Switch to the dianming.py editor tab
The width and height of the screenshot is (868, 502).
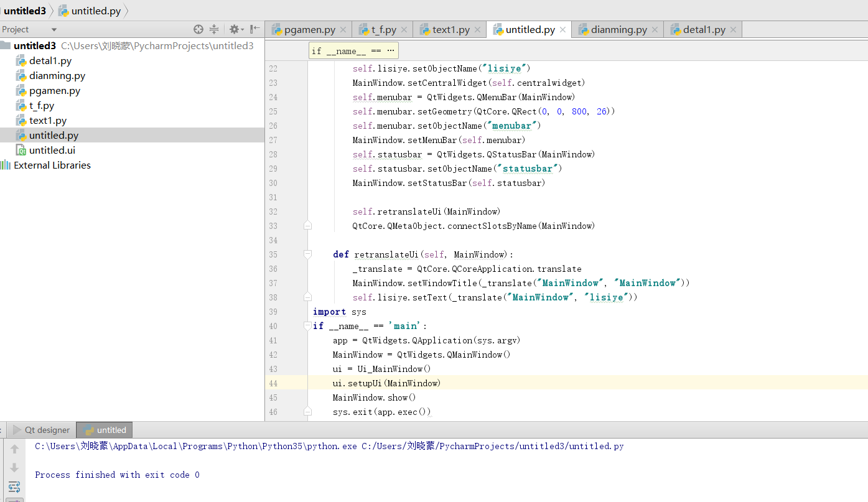tap(618, 30)
